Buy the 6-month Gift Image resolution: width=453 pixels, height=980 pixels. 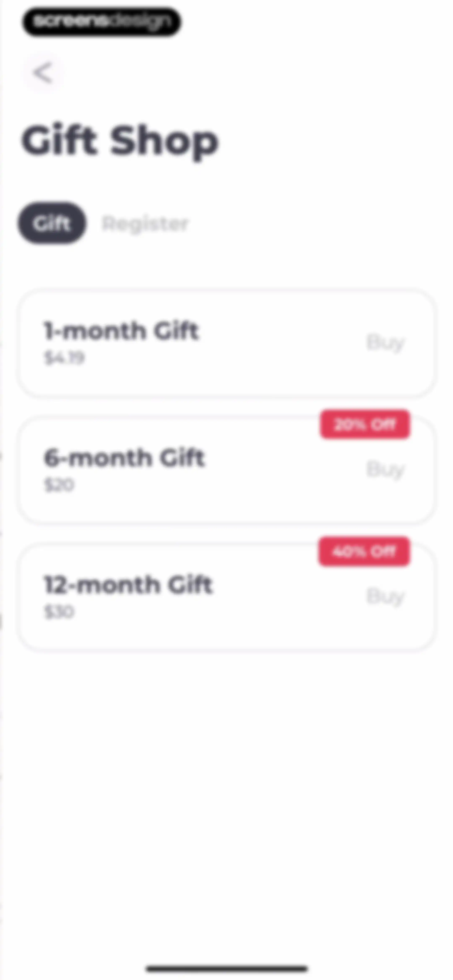[385, 469]
